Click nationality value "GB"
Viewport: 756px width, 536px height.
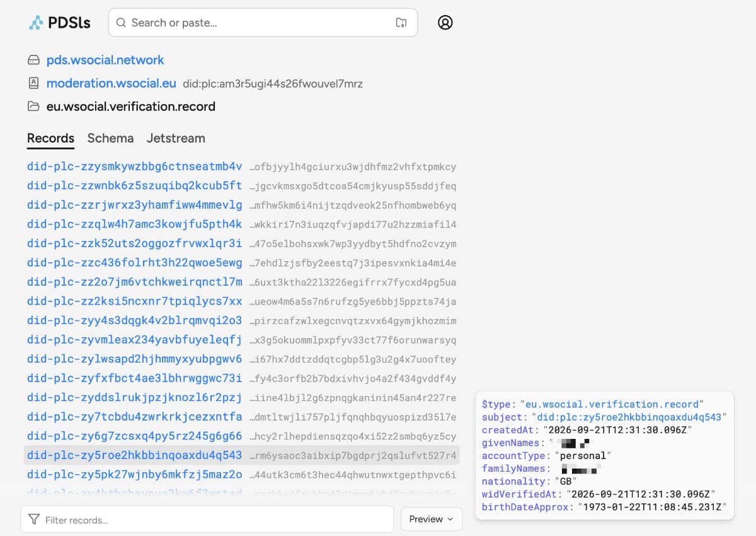pyautogui.click(x=565, y=481)
